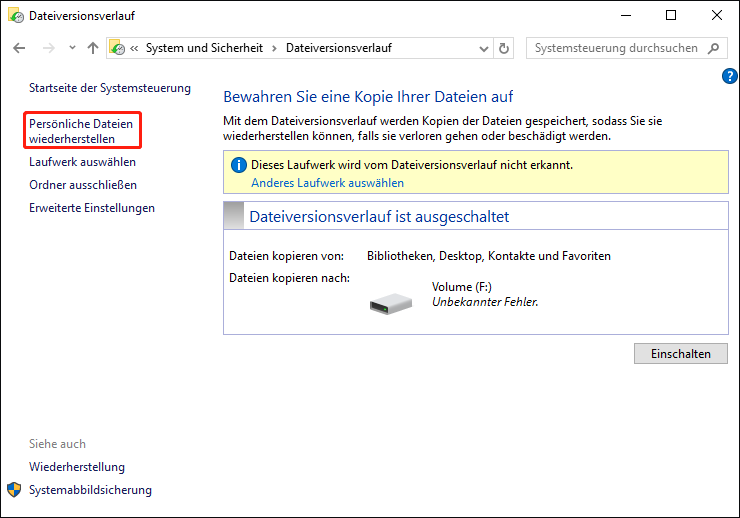Screen dimensions: 740x518
Task: Open Systemabbildsicherung link
Action: 90,490
